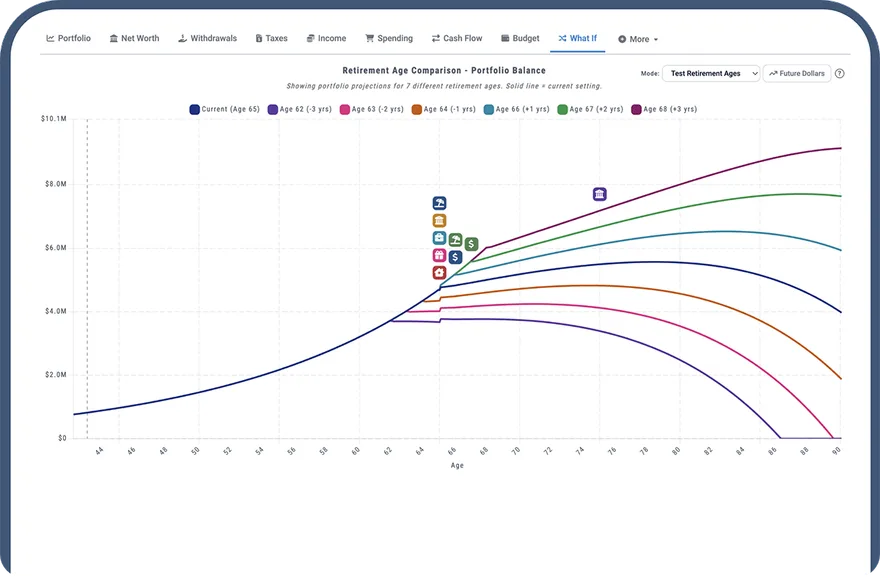Open the help question mark icon
880x577 pixels.
(x=840, y=74)
